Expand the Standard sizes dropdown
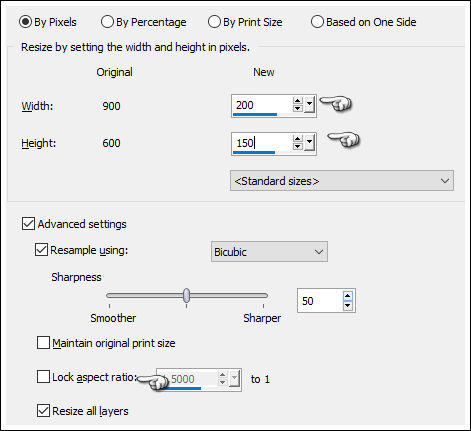 [342, 181]
